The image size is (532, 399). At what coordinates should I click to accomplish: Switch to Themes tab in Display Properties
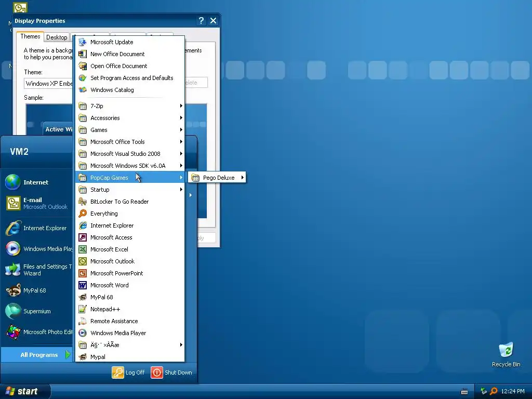point(30,37)
